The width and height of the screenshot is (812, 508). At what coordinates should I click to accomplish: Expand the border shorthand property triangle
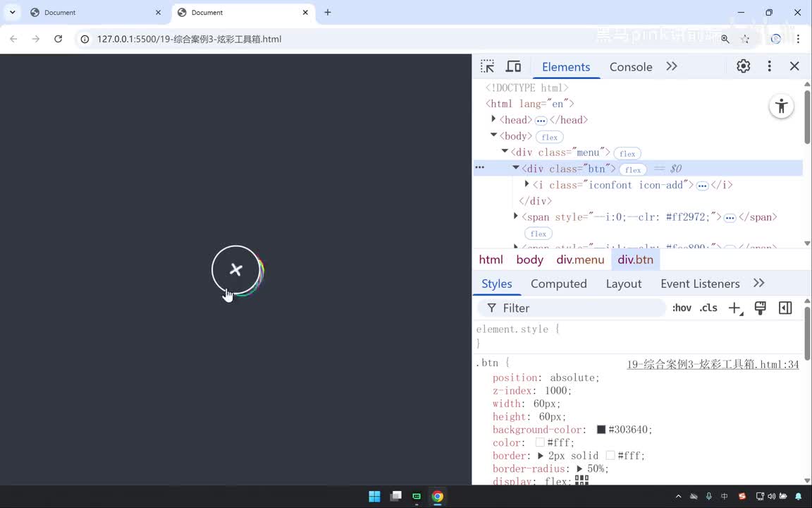point(540,456)
